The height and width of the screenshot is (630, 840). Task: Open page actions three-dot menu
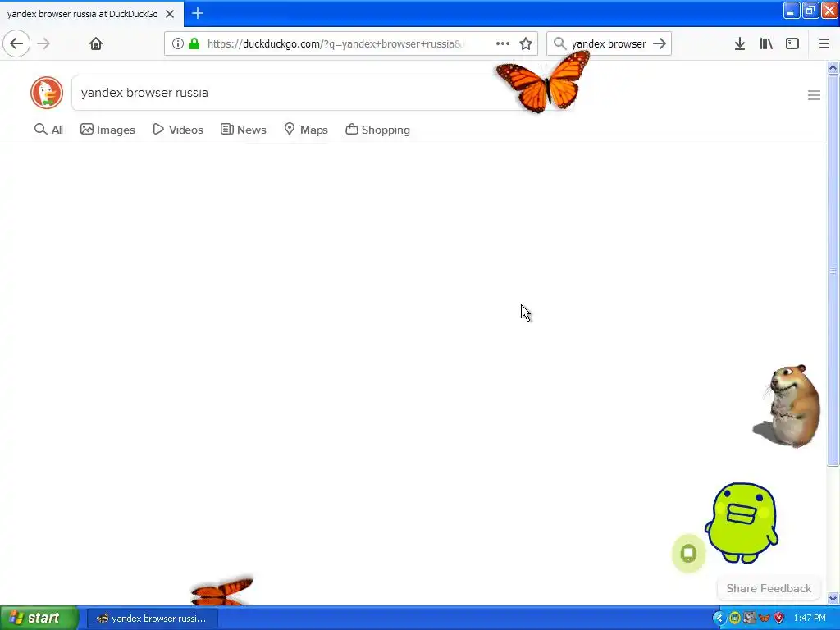[x=503, y=44]
